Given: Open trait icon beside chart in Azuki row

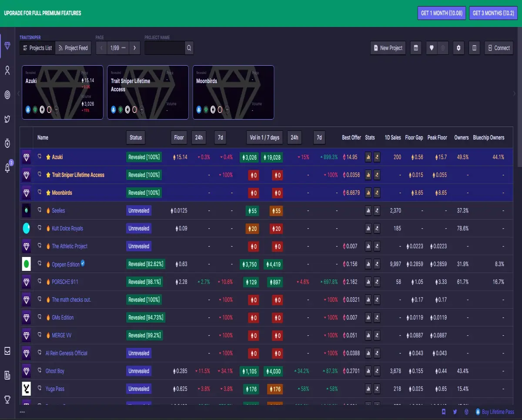Looking at the screenshot, I should (x=377, y=157).
